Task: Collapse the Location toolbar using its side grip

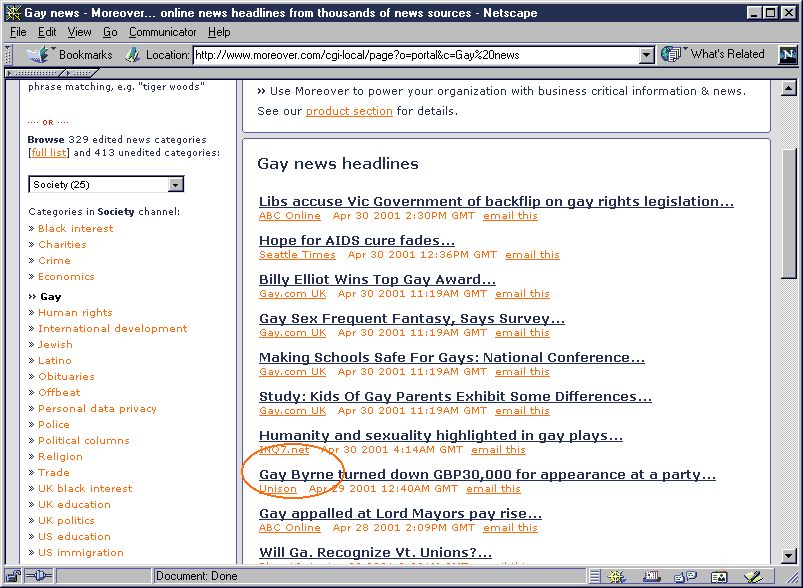Action: click(8, 54)
